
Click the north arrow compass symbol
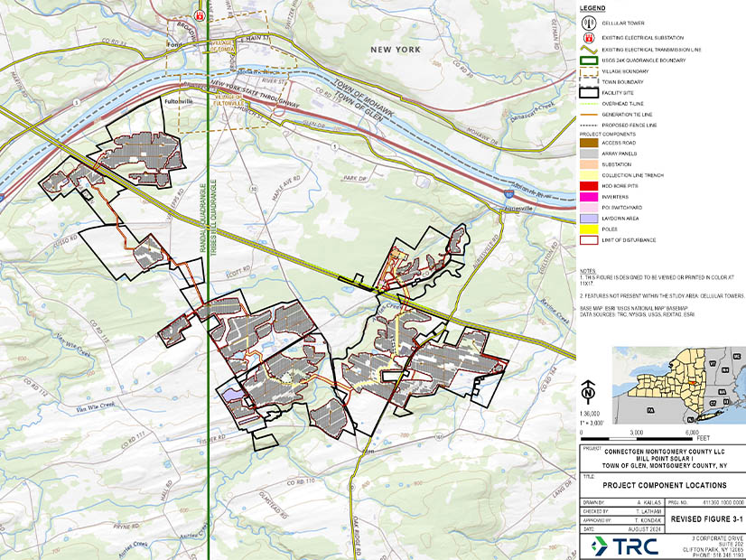588,392
